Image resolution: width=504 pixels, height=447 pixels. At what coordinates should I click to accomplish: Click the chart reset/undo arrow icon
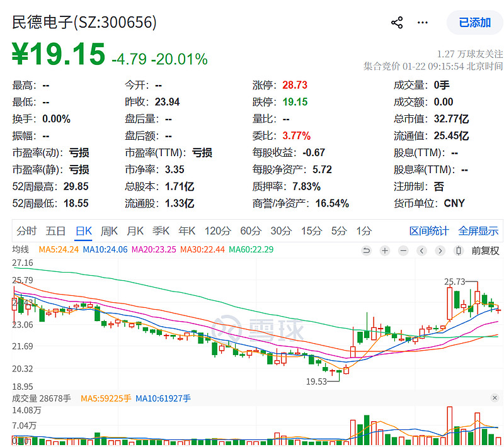[366, 251]
